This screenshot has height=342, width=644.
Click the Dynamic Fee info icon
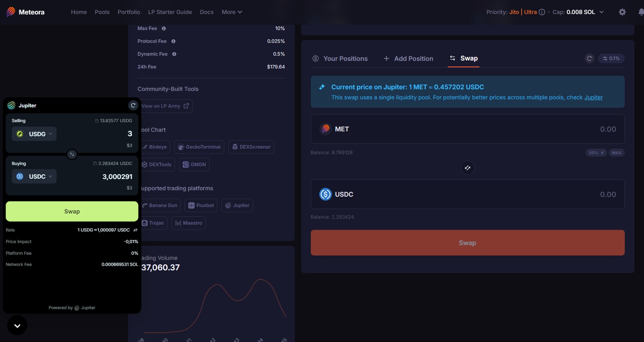coord(174,54)
